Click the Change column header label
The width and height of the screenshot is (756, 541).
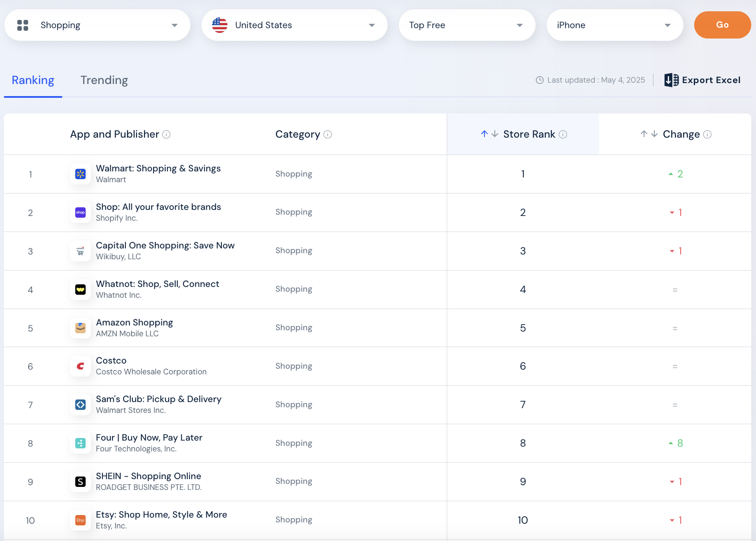click(x=681, y=135)
